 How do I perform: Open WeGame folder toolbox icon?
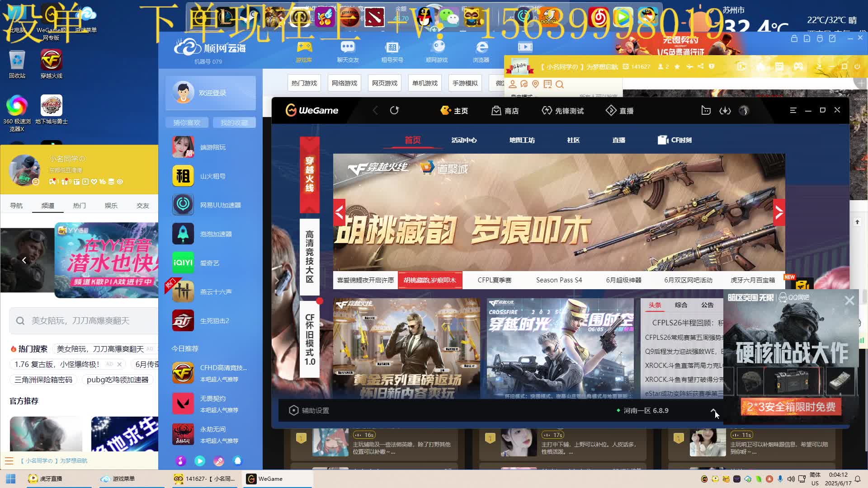[706, 111]
